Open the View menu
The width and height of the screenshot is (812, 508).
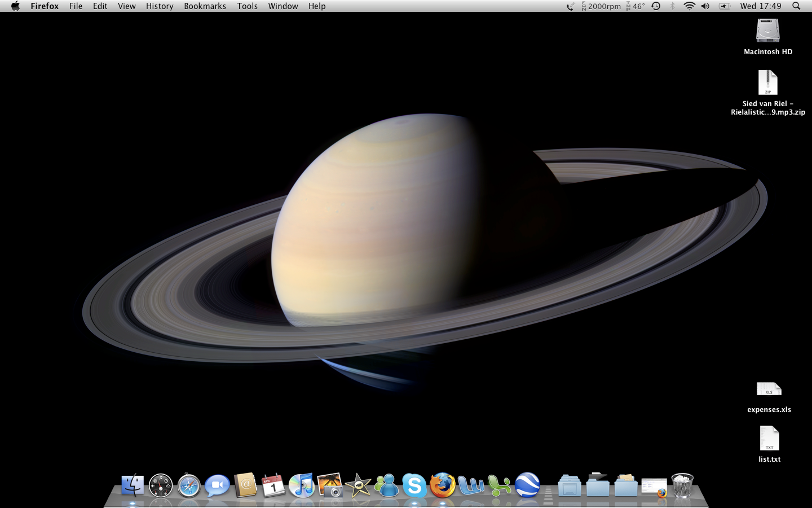[x=126, y=6]
